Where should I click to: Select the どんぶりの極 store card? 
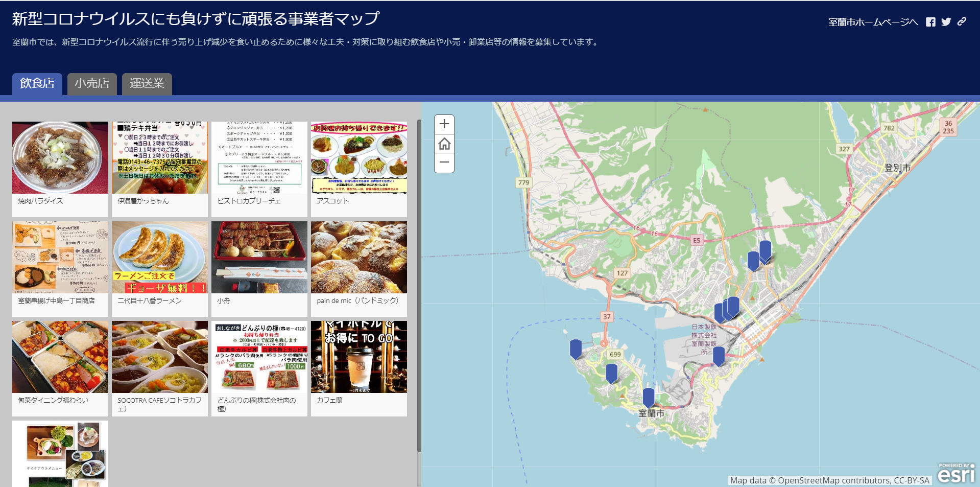(x=259, y=365)
